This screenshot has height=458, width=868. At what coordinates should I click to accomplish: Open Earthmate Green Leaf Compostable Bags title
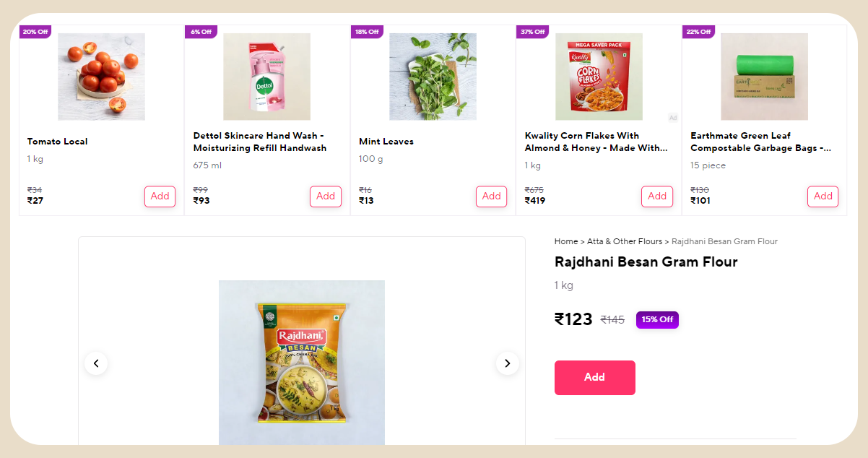pos(760,142)
